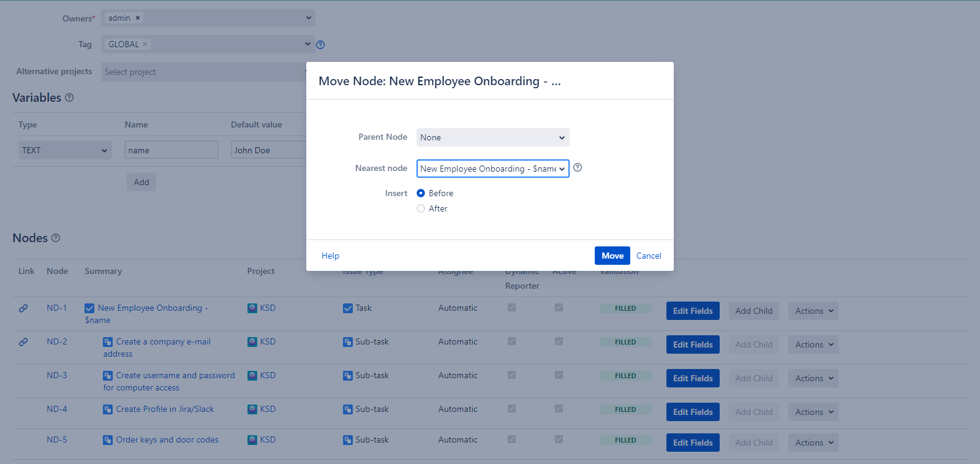Click the variable name input field

click(x=171, y=150)
